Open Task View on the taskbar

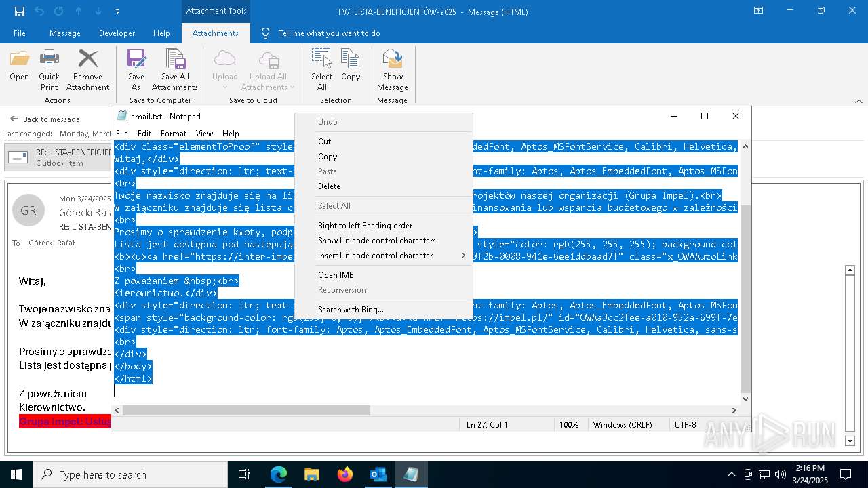(x=244, y=474)
